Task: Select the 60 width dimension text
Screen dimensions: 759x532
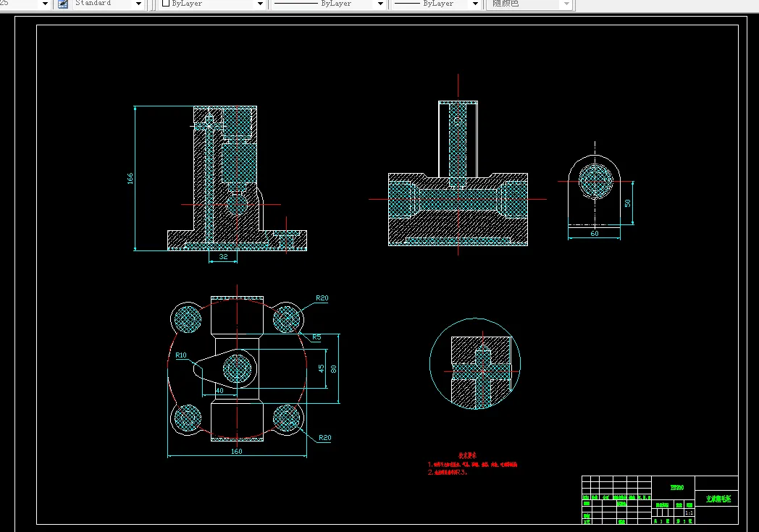Action: pyautogui.click(x=595, y=233)
